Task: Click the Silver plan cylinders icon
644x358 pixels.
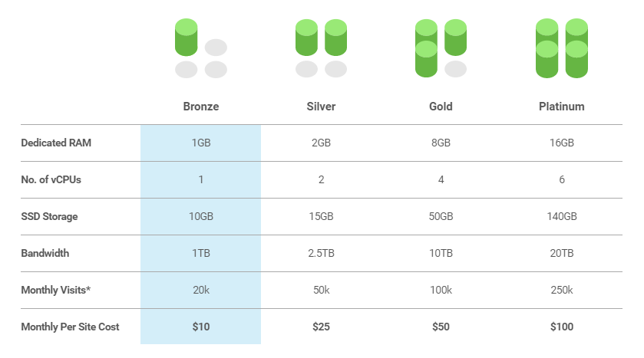Action: [x=321, y=48]
